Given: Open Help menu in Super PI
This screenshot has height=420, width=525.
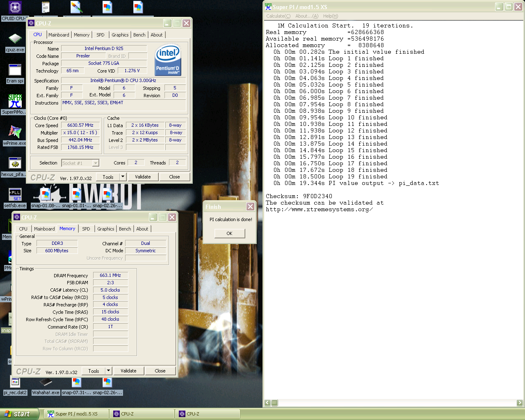Looking at the screenshot, I should coord(331,16).
